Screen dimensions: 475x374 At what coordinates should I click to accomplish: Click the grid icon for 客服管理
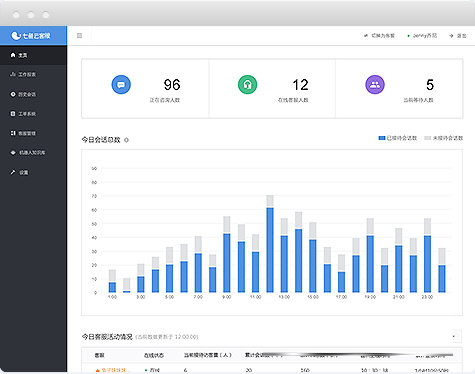click(x=13, y=133)
